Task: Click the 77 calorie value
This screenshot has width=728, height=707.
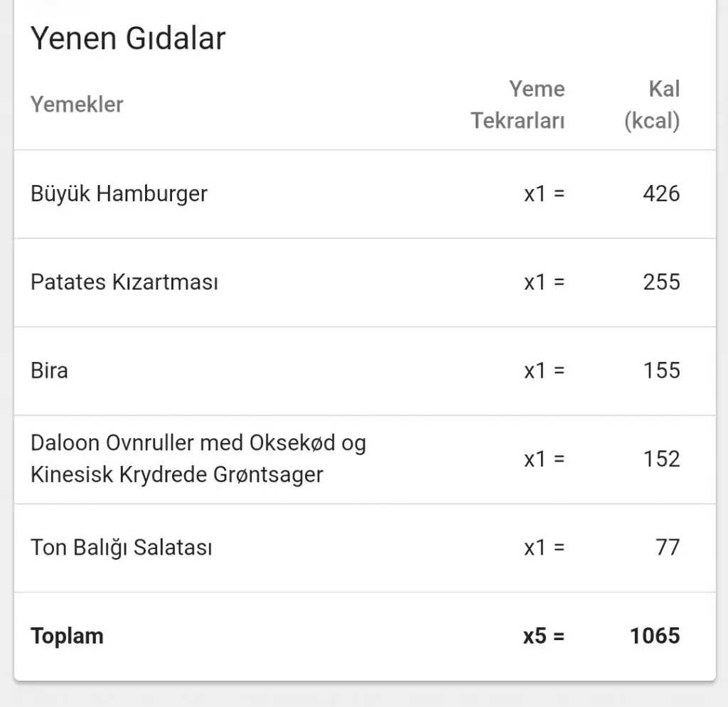Action: click(x=668, y=548)
